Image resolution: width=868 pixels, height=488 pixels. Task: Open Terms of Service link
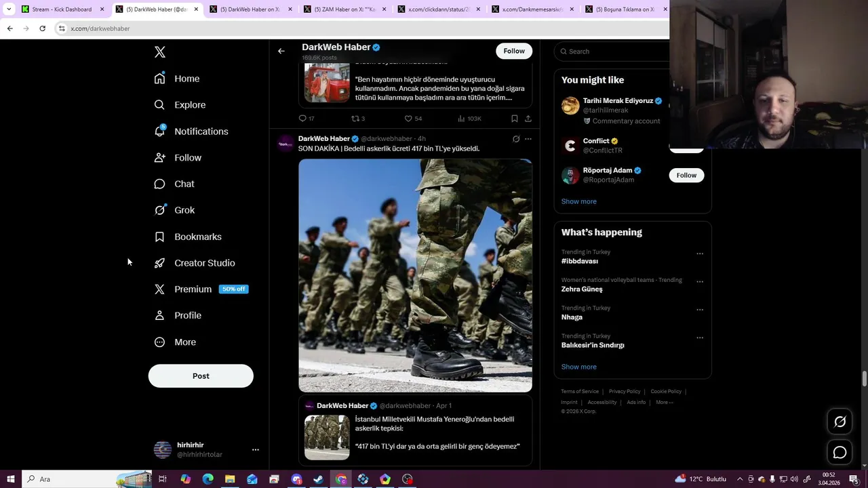580,391
